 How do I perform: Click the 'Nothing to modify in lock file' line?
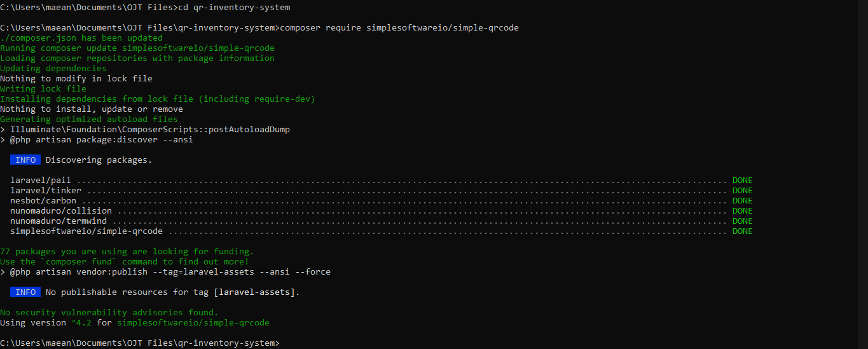[76, 78]
